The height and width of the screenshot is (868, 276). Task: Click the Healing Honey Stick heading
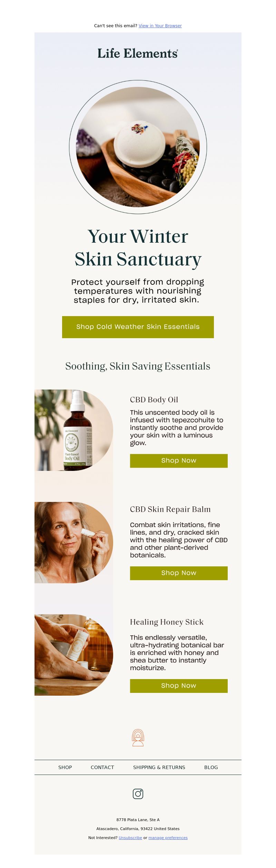(x=167, y=622)
